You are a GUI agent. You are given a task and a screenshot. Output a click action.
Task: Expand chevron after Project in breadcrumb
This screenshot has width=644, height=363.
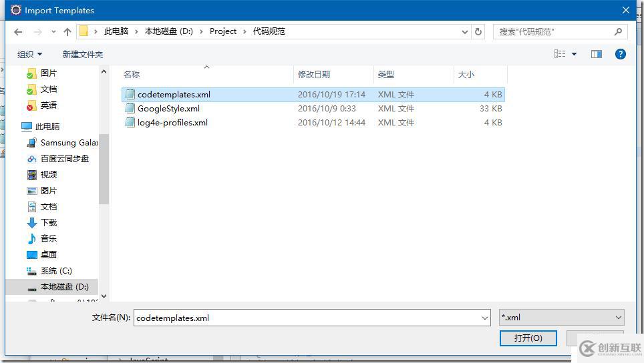245,31
